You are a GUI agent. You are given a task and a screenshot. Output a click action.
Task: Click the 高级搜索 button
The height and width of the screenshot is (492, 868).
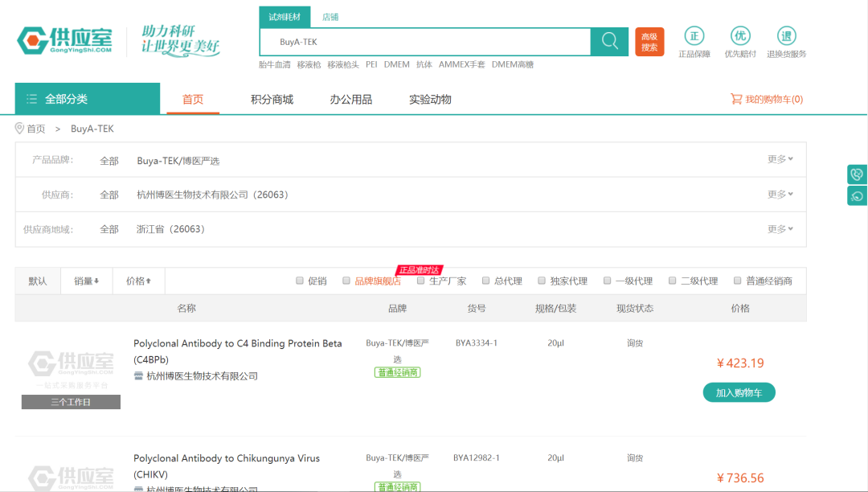[x=649, y=42]
